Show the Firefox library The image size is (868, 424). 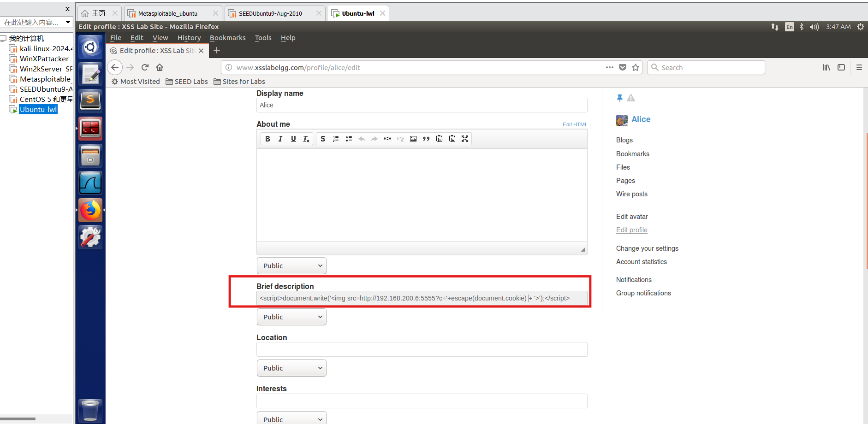[826, 67]
